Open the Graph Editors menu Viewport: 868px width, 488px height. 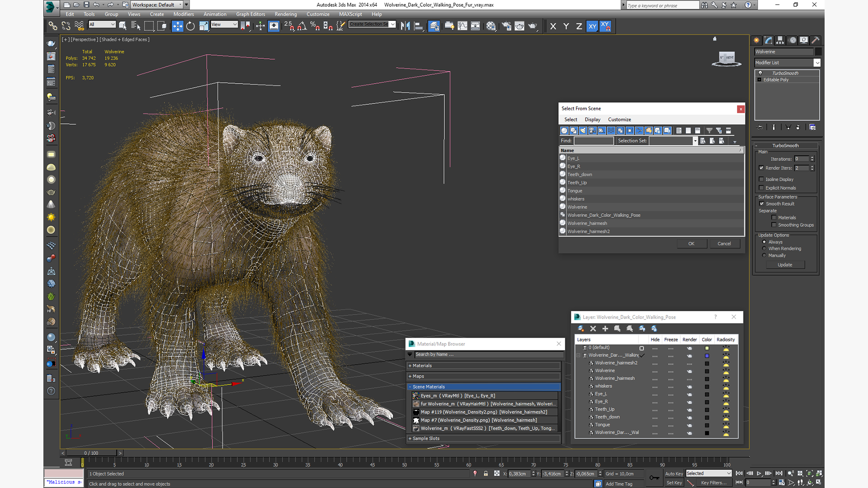click(250, 14)
